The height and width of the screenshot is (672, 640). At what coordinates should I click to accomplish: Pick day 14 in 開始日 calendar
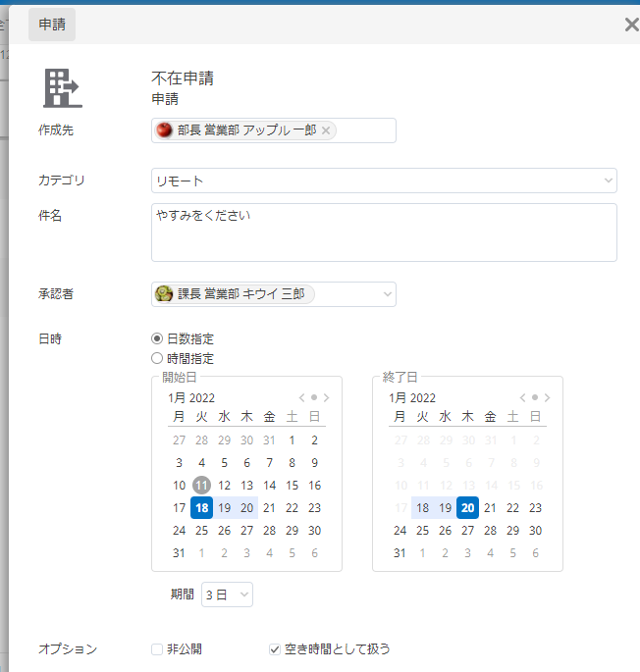coord(269,486)
